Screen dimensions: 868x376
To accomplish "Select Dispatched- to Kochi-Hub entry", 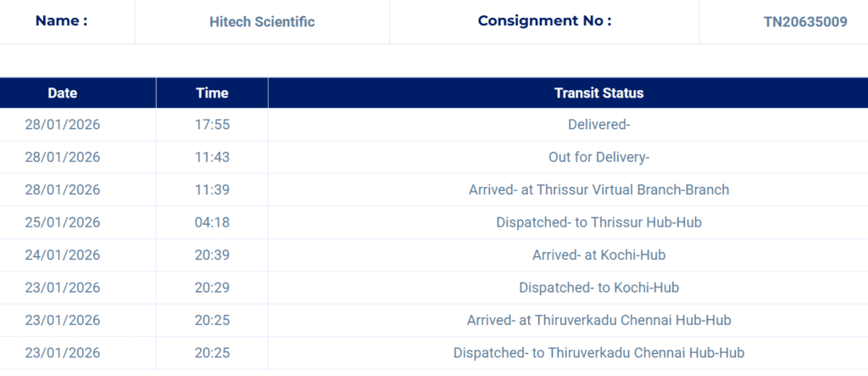I will pyautogui.click(x=598, y=288).
